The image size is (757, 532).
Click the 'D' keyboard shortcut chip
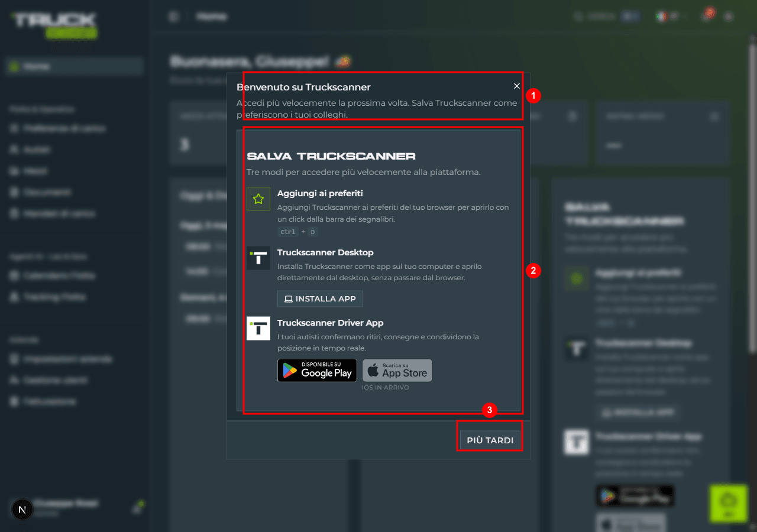[x=313, y=232]
